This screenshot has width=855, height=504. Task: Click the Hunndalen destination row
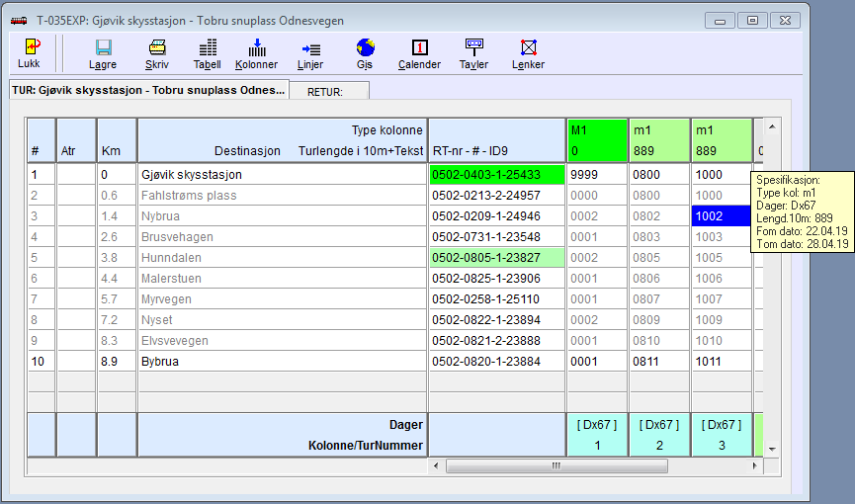pos(281,258)
